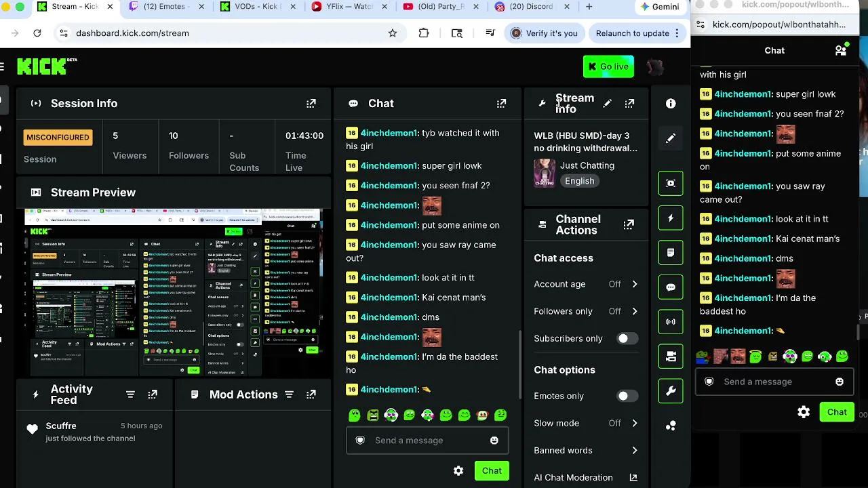Click the popout Send a message field
Image resolution: width=868 pixels, height=488 pixels.
tap(774, 382)
